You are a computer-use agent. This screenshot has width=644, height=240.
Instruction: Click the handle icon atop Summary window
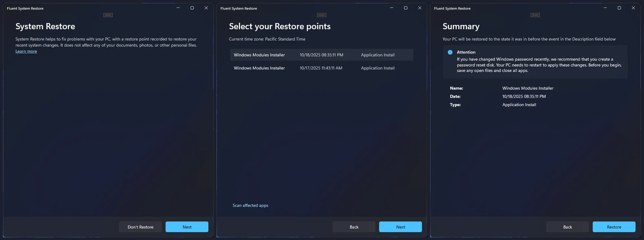point(535,15)
